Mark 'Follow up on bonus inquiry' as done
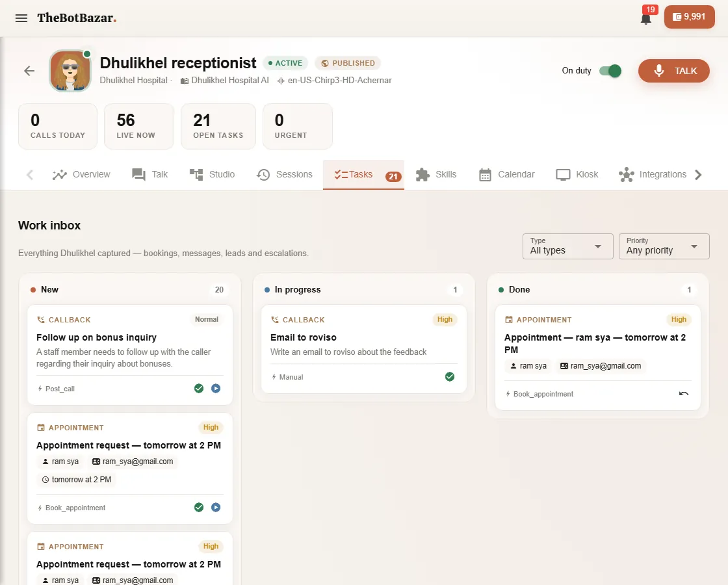728x585 pixels. [x=199, y=389]
